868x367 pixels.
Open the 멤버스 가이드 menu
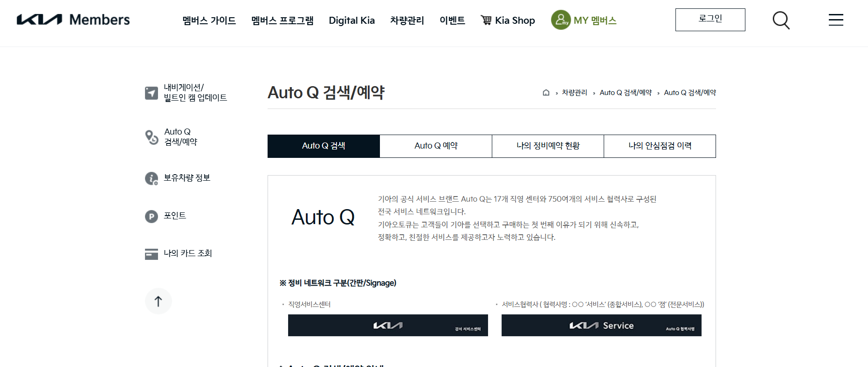[209, 20]
